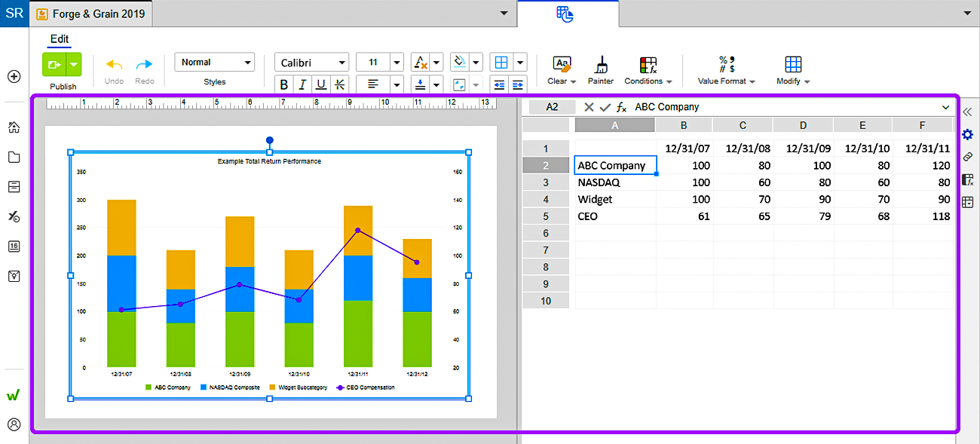
Task: Confirm formula entry with checkmark icon
Action: pos(605,107)
